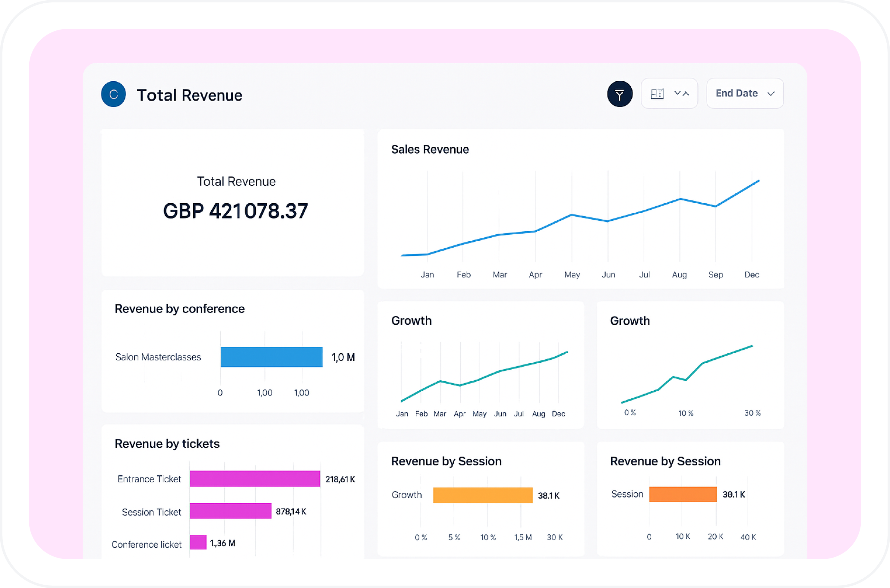Viewport: 890px width, 588px height.
Task: Click the layout grid icon in the header
Action: (x=657, y=94)
